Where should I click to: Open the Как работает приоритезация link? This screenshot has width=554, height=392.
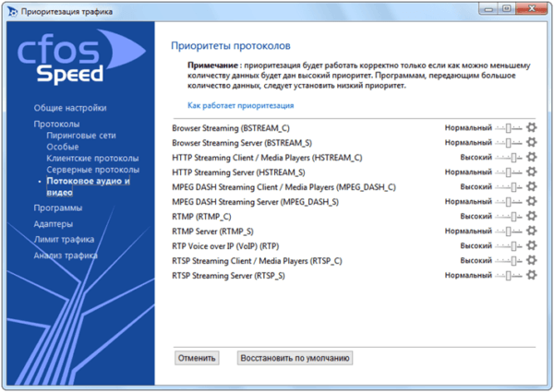click(241, 105)
